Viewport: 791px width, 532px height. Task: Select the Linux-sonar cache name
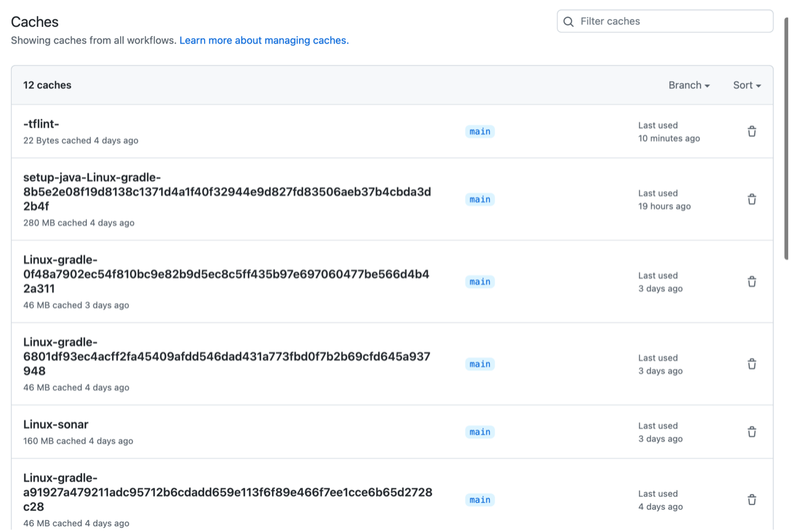(x=56, y=425)
